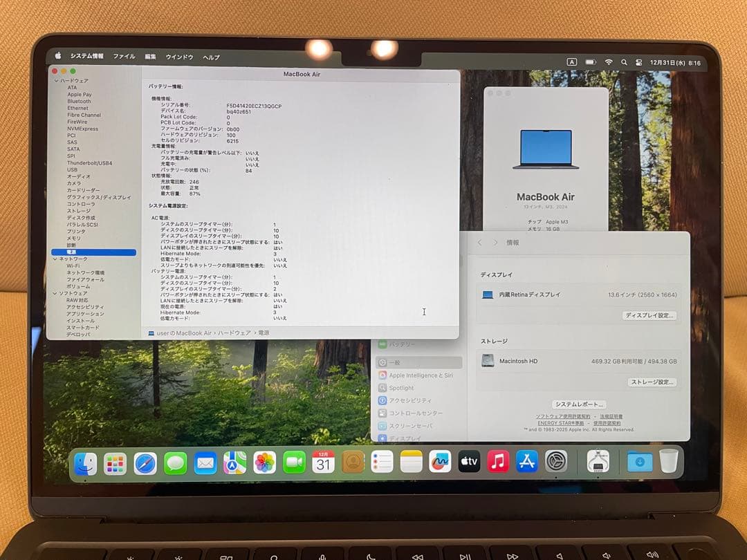Image resolution: width=747 pixels, height=560 pixels.
Task: Open the App Store from the Dock
Action: [x=527, y=462]
